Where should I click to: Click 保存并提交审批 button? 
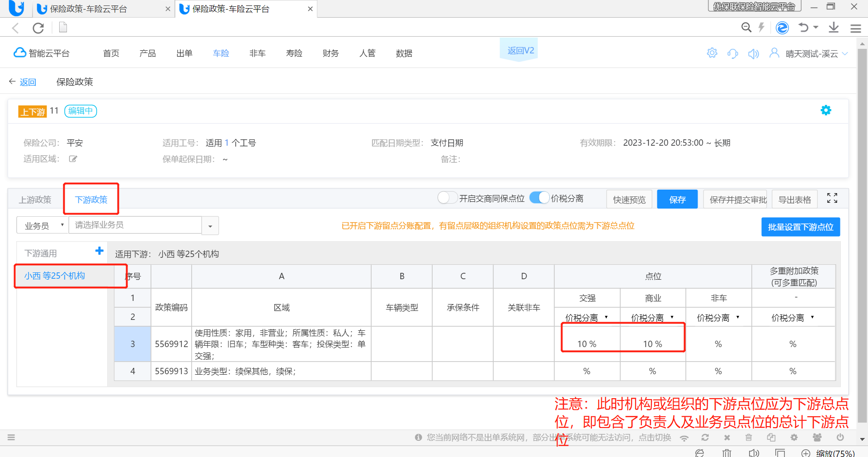[735, 200]
